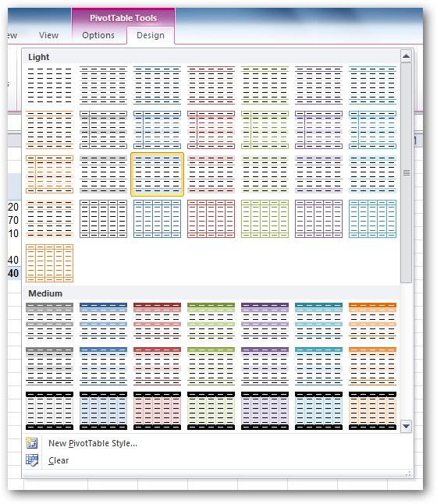
Task: Apply the teal lined style in the first Light row
Action: point(373,86)
